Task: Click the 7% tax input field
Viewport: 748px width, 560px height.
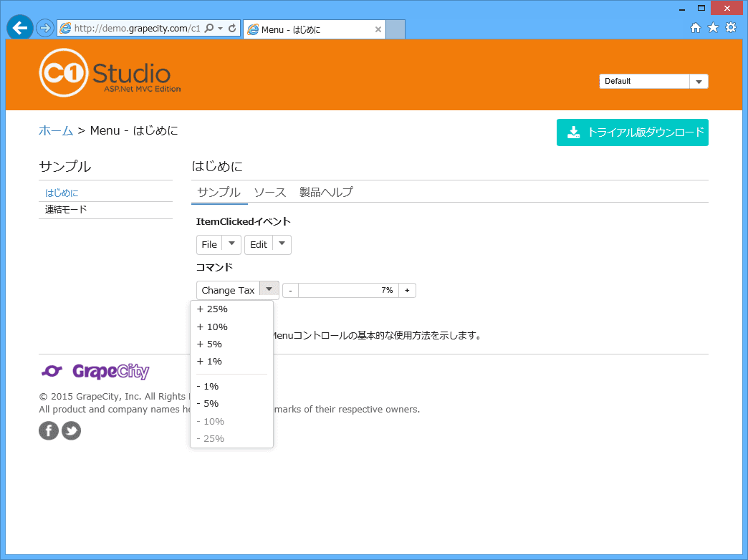Action: tap(349, 291)
